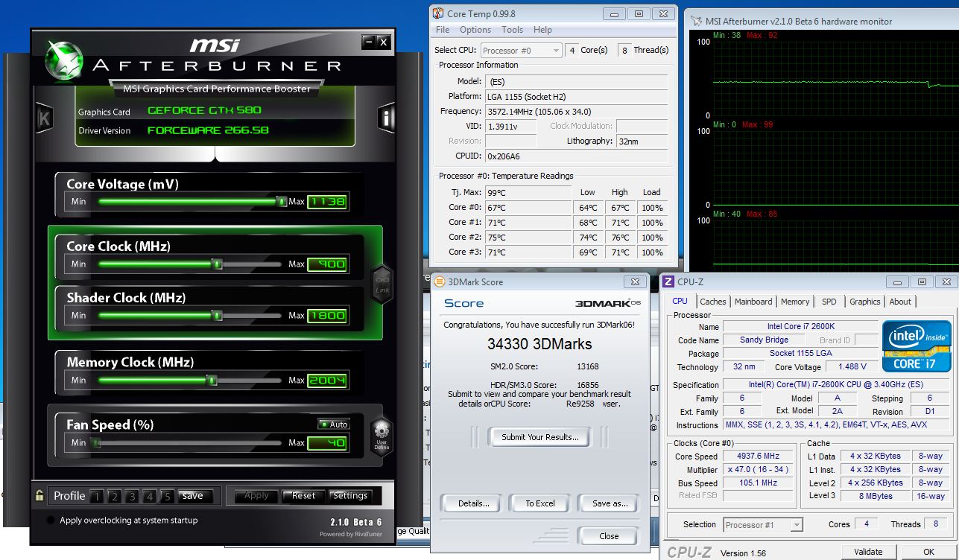Click the CPU-Z title bar icon
This screenshot has width=959, height=560.
pos(668,281)
